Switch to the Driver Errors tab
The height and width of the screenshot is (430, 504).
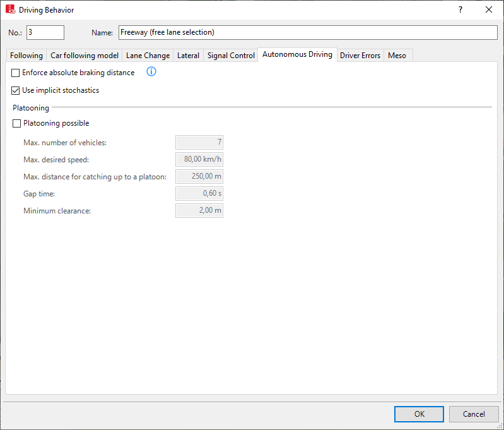[x=360, y=56]
